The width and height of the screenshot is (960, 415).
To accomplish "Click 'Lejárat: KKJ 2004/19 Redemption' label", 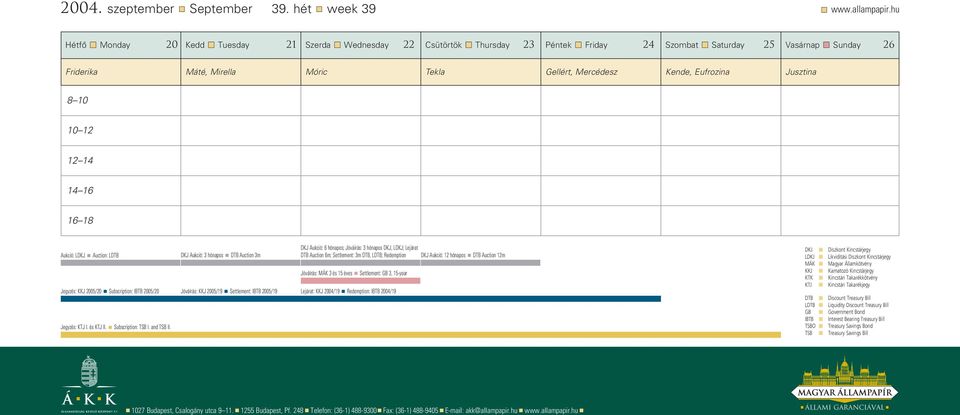I will pyautogui.click(x=348, y=291).
